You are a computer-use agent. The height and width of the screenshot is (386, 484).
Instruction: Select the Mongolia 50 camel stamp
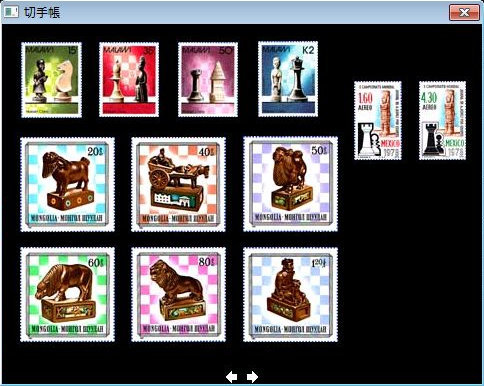(290, 184)
